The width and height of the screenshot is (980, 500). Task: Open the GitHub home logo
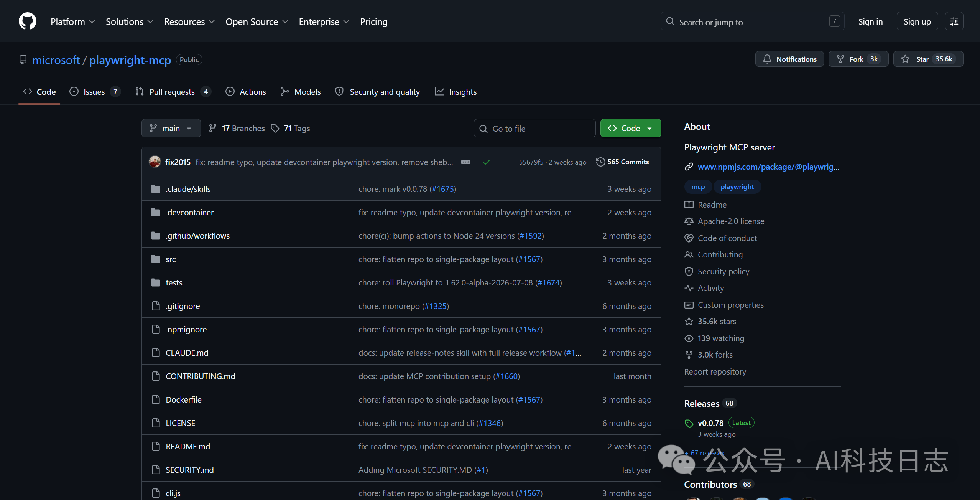(x=28, y=21)
